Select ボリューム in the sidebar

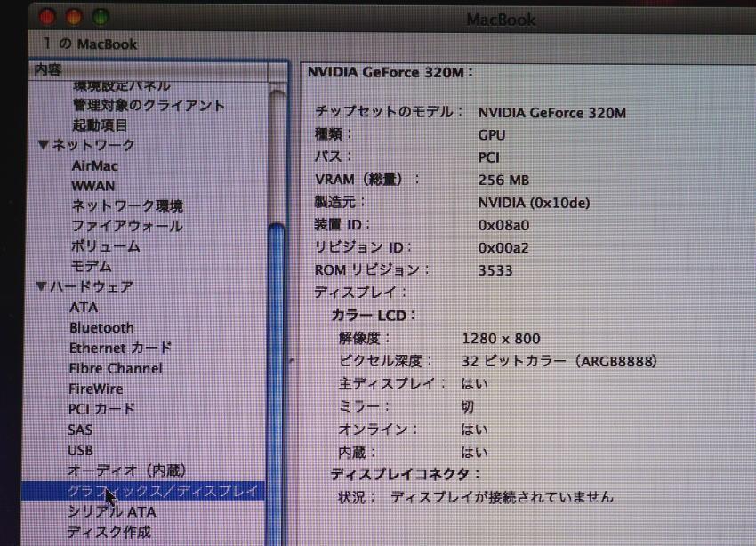point(105,246)
